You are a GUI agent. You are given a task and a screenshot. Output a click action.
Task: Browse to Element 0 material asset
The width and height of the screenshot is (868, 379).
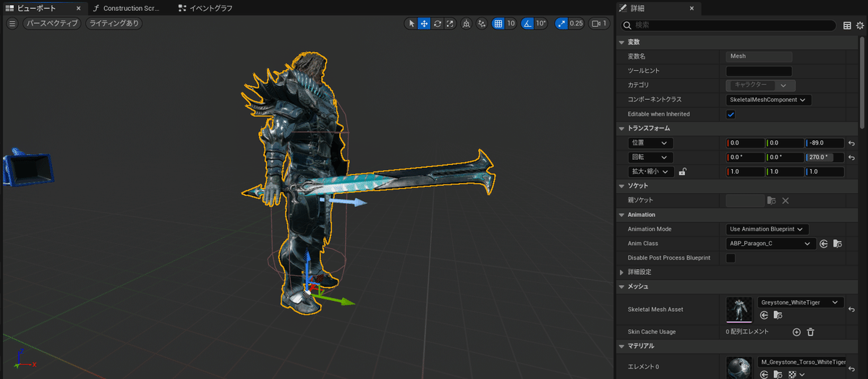coord(778,374)
